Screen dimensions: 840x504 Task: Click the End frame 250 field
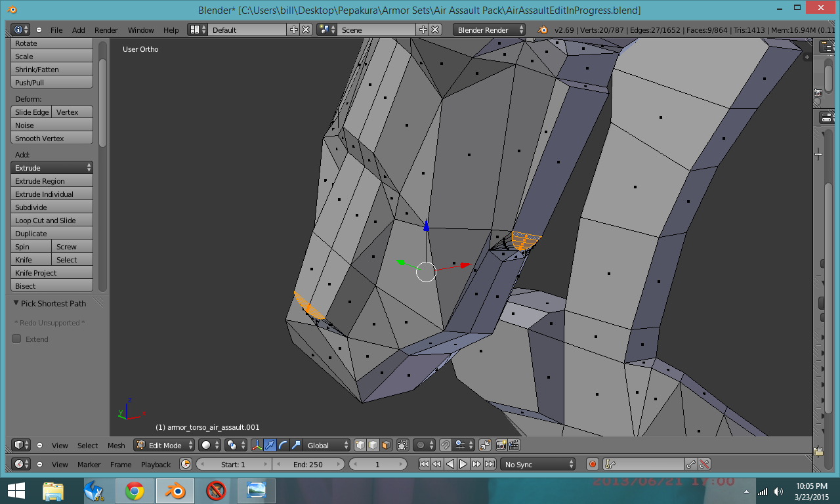308,464
